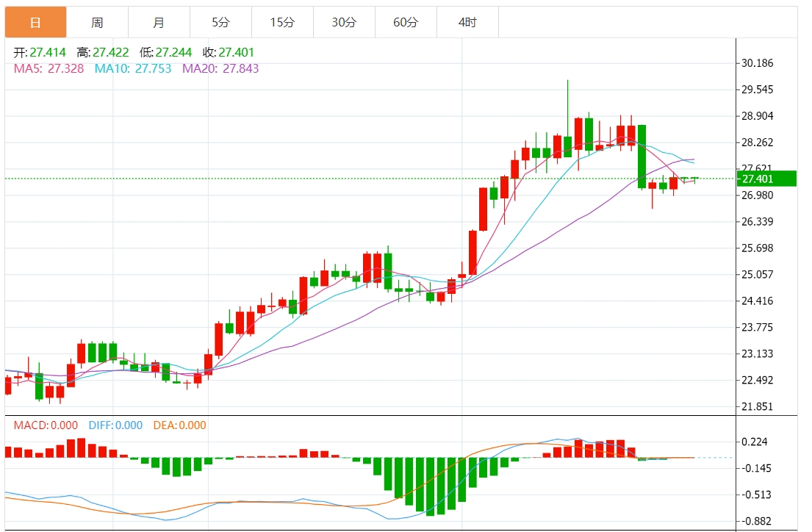The height and width of the screenshot is (532, 812).
Task: Select the 4时 timeframe tab
Action: [x=467, y=22]
